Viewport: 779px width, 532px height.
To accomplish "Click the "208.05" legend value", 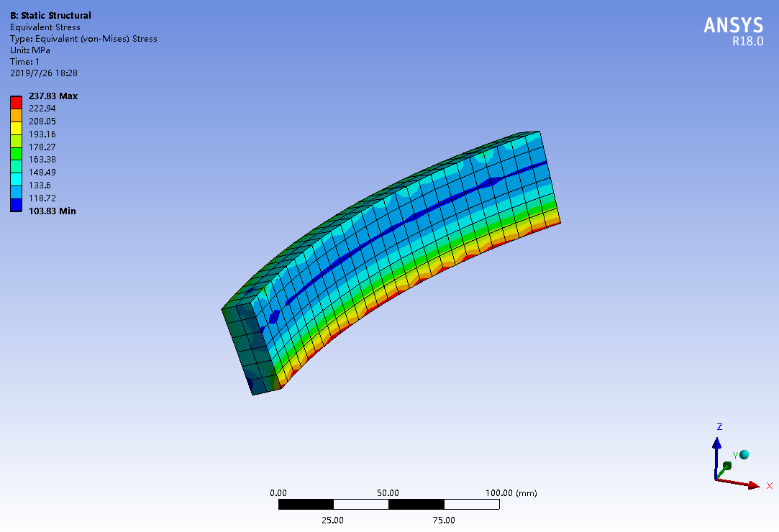I will pos(42,121).
